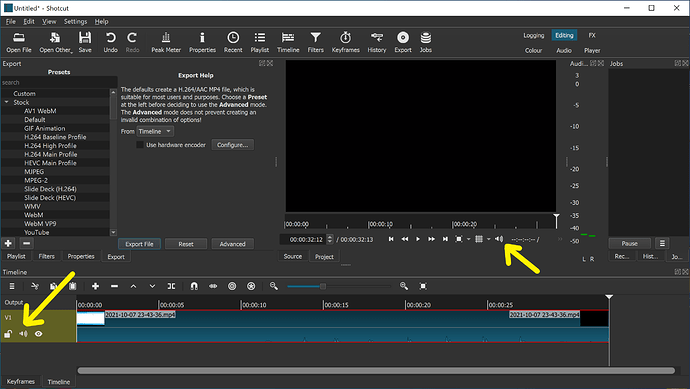The image size is (690, 389).
Task: Overwrite clip with the down arrow icon
Action: [152, 286]
